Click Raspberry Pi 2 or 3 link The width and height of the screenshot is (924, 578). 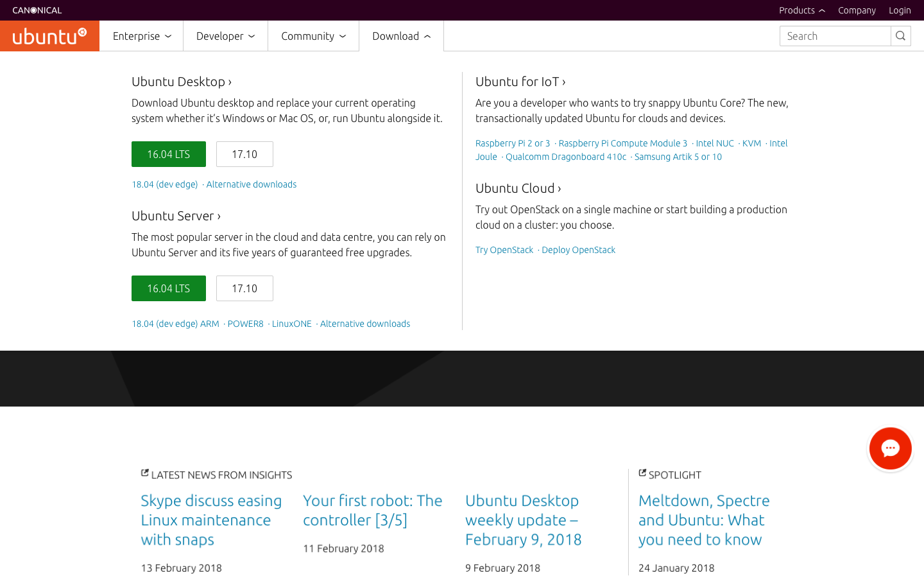(x=513, y=143)
